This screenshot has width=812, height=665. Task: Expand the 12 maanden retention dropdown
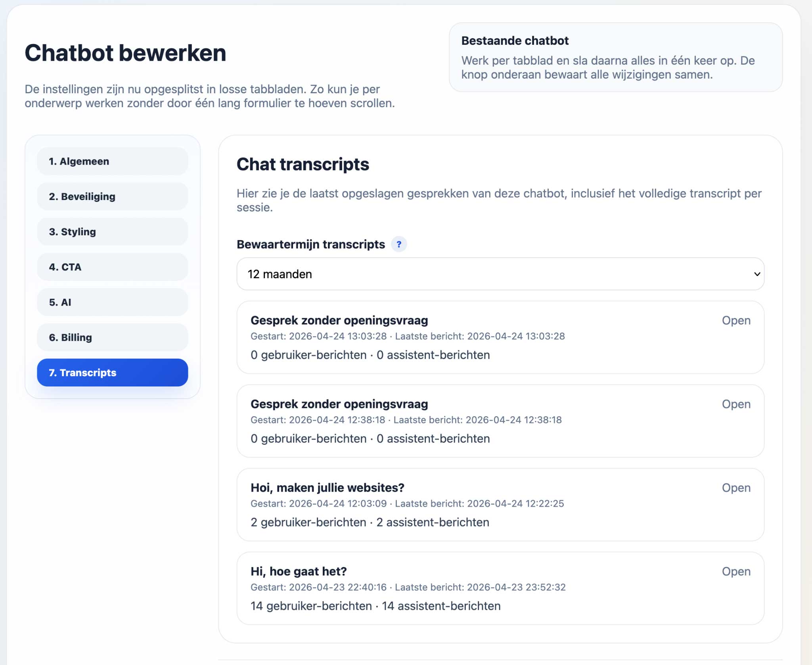(500, 274)
